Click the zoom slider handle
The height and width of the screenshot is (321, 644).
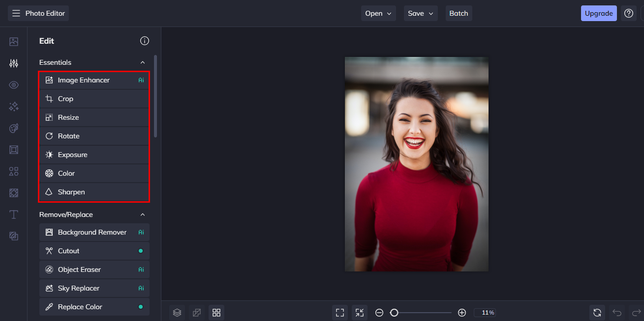[394, 312]
